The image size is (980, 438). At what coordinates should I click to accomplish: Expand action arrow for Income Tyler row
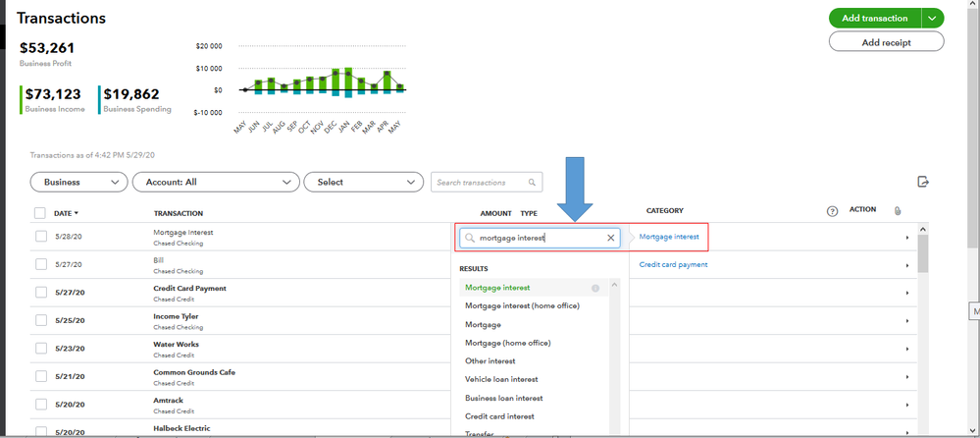point(906,321)
